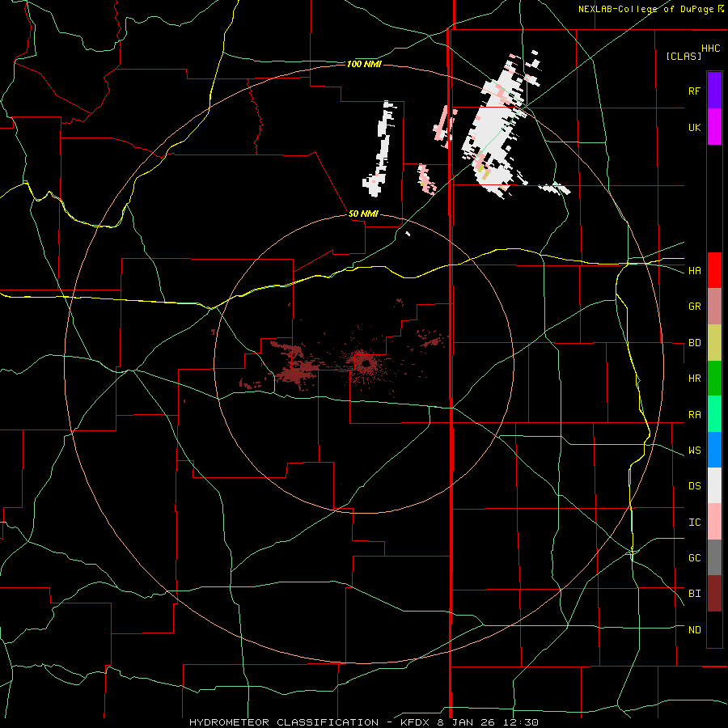Click the BI biological brown swatch
This screenshot has height=728, width=728.
click(714, 594)
